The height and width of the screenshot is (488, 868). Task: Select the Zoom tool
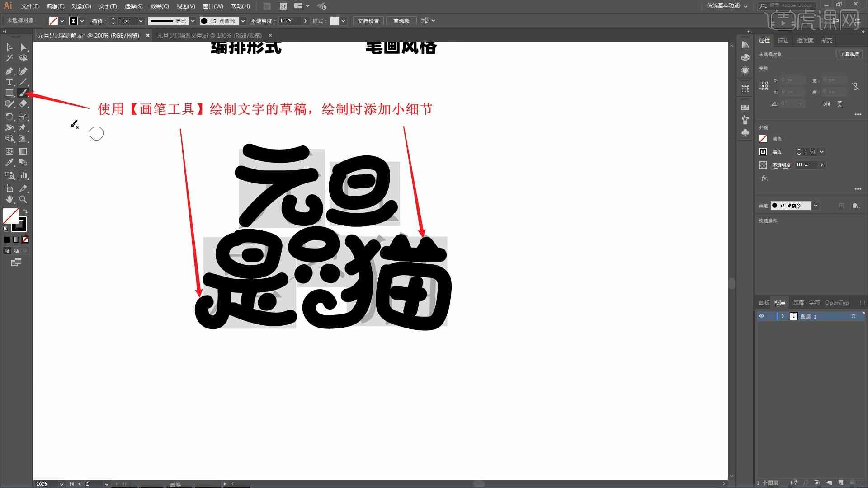23,200
